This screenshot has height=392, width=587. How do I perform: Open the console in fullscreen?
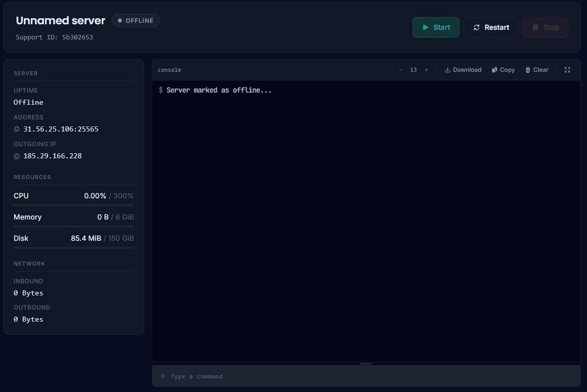[567, 70]
